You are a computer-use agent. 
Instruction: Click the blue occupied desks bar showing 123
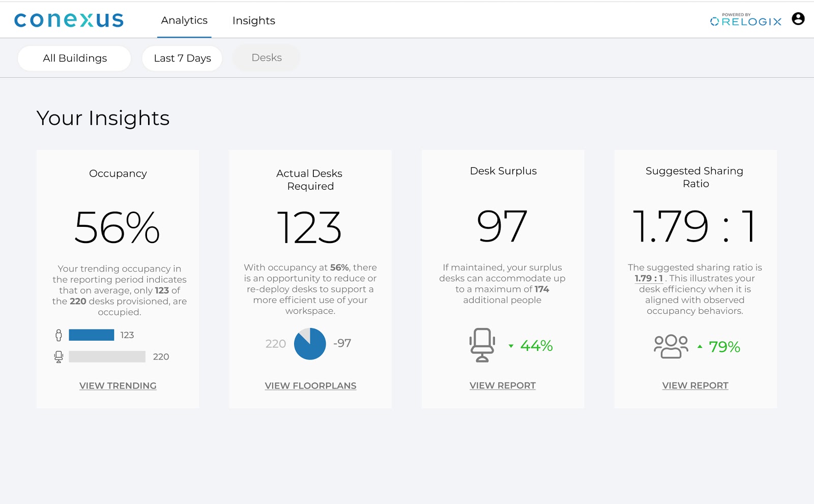click(92, 335)
